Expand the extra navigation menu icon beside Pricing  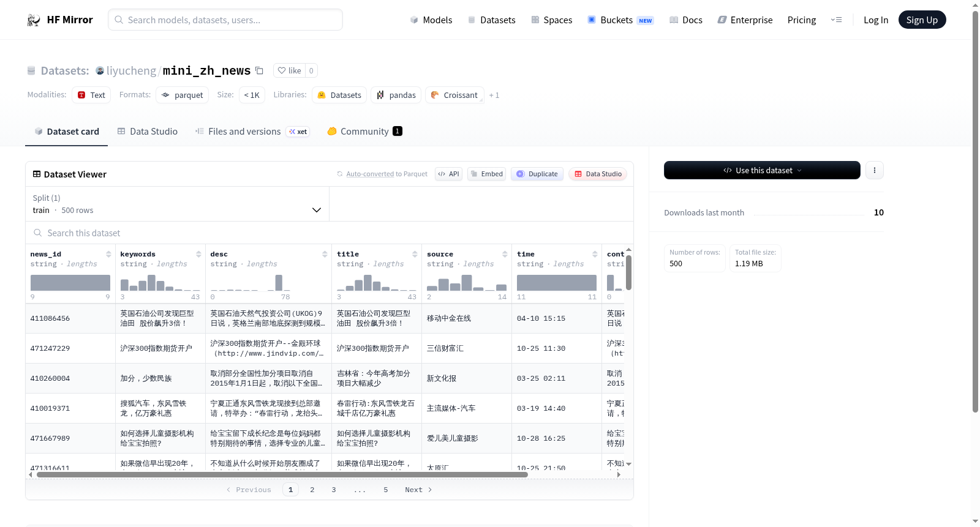click(x=836, y=20)
